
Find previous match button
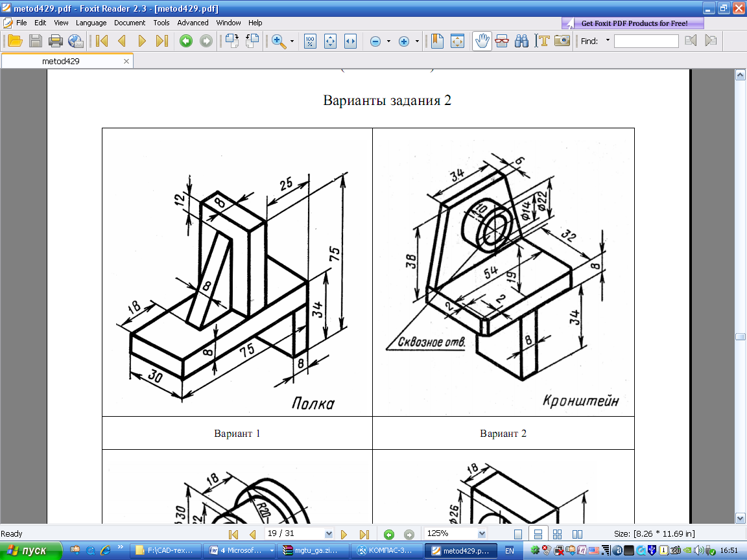point(691,41)
